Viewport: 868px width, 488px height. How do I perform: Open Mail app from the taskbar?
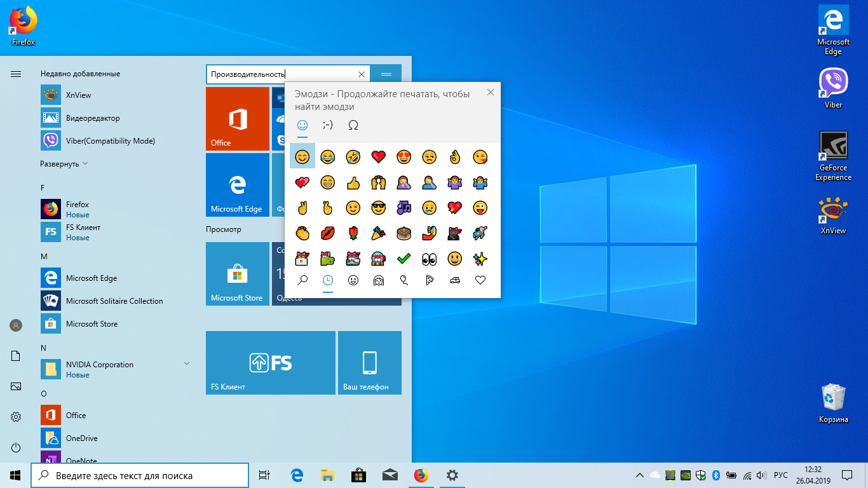[x=390, y=475]
